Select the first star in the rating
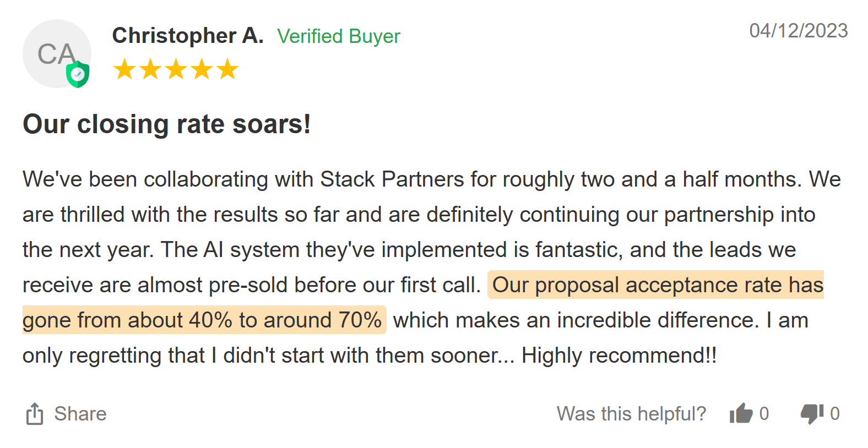The height and width of the screenshot is (448, 868). click(123, 69)
